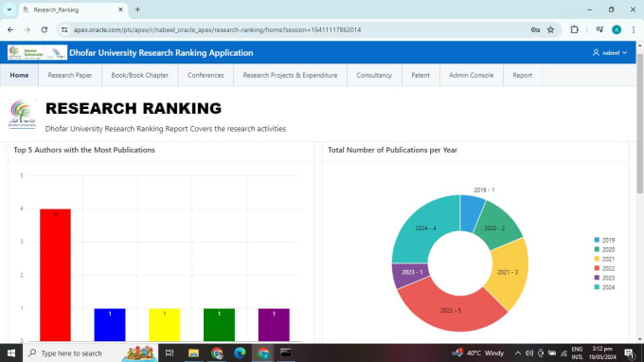This screenshot has height=362, width=644.
Task: Toggle the 2022 series in chart legend
Action: coord(604,268)
